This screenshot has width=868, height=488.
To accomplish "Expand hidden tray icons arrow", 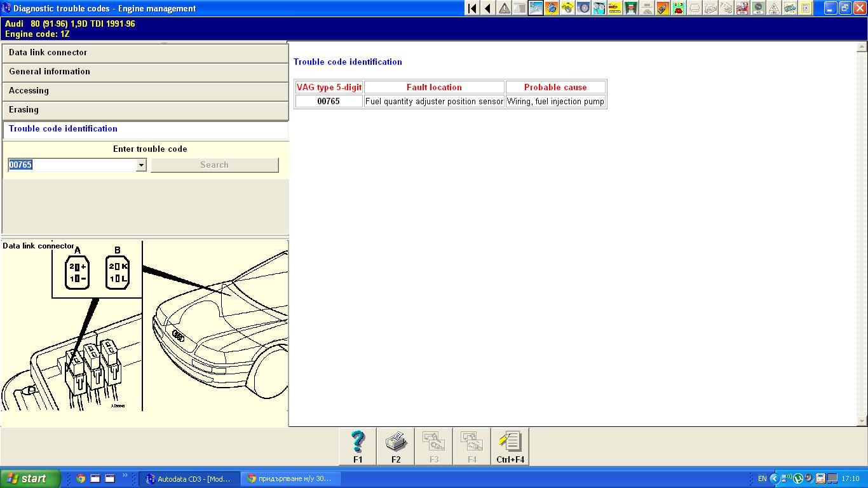I will coord(775,479).
